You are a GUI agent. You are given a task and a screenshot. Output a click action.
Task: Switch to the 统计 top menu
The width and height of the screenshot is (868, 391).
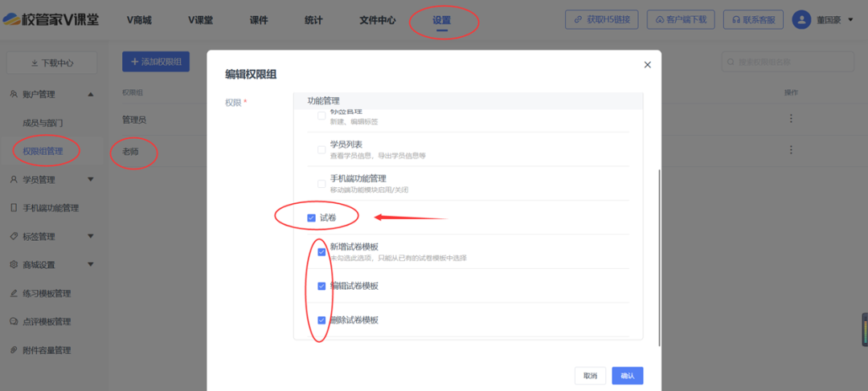tap(313, 20)
